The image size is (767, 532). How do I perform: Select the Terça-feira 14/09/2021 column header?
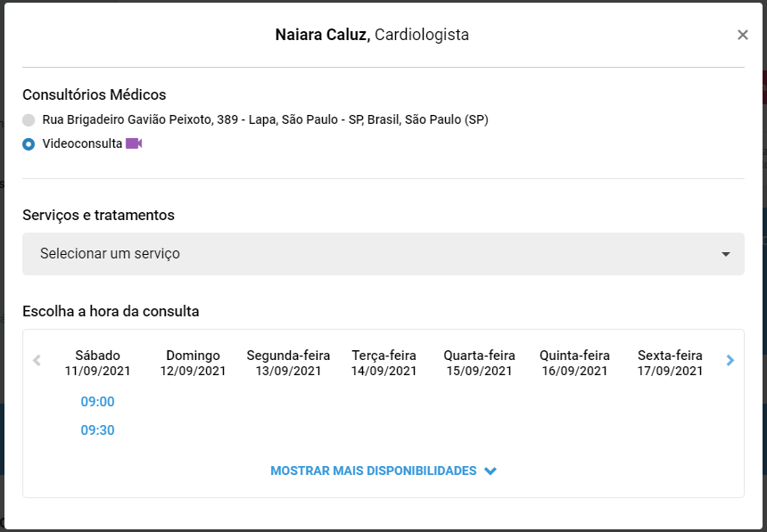tap(383, 364)
